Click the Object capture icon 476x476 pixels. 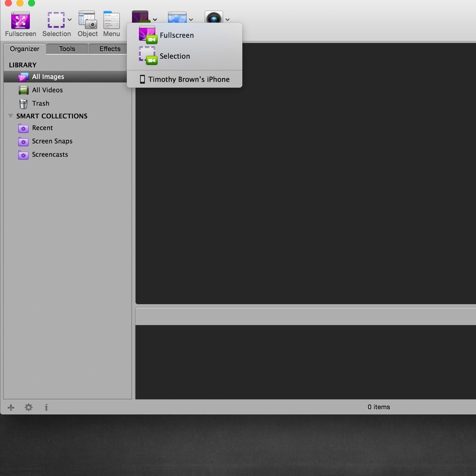coord(87,21)
